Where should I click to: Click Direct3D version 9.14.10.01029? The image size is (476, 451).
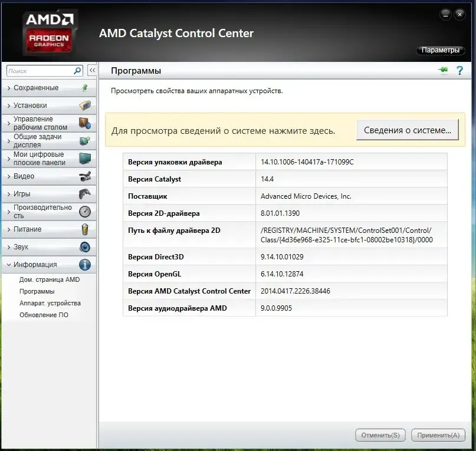point(282,257)
